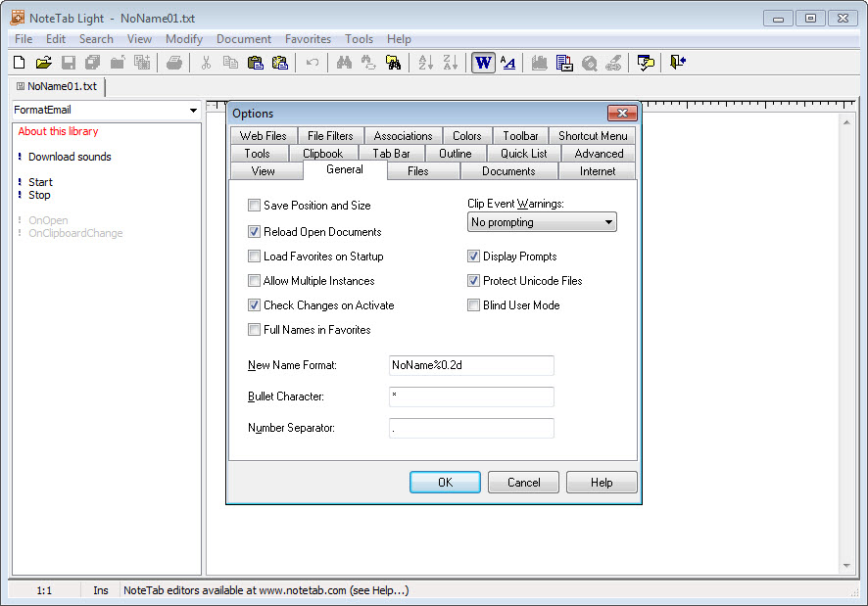Select the Toolbar options tab

520,136
